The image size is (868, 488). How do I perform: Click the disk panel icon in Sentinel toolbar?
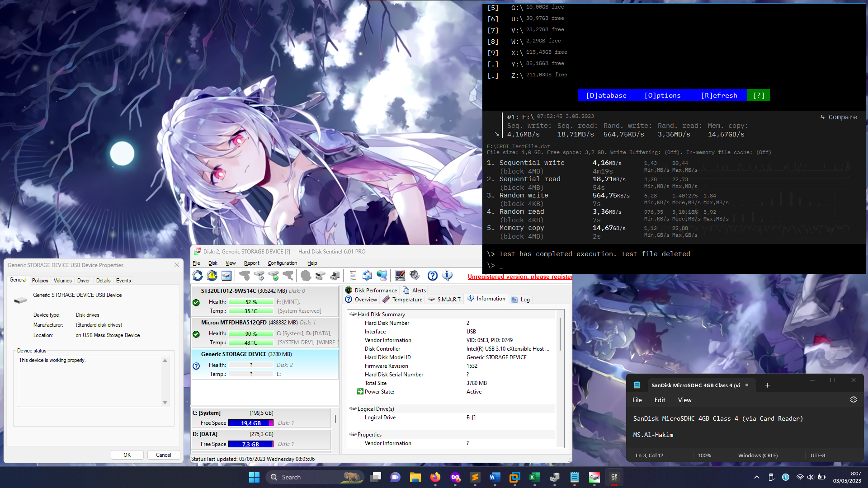click(x=226, y=276)
